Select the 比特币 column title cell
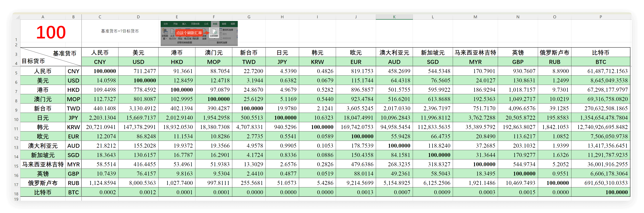 pos(600,53)
